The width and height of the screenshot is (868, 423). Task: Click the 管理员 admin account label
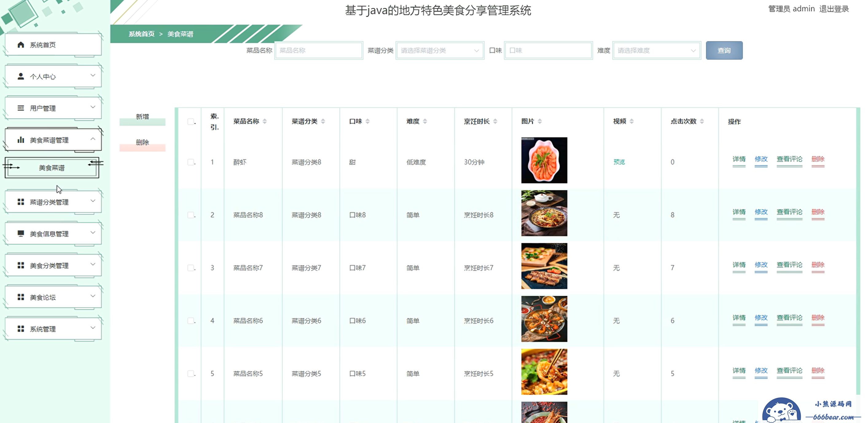(791, 9)
